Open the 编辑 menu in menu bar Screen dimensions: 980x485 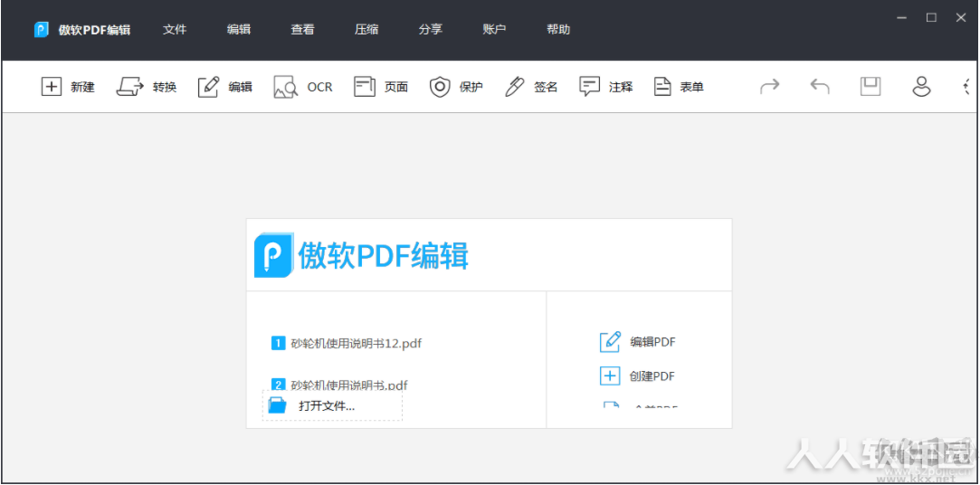239,29
